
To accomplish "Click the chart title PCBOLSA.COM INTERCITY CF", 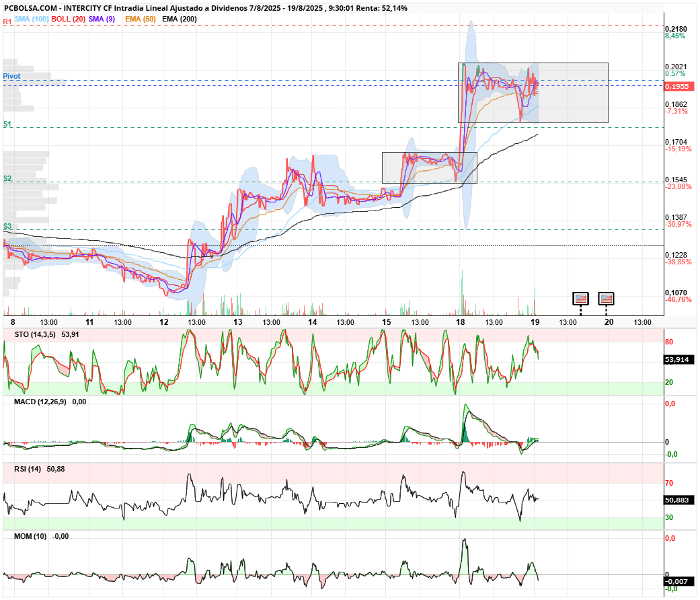I will point(205,8).
